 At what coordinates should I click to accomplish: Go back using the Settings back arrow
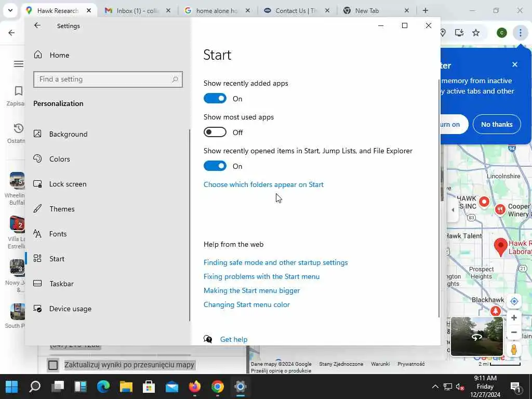point(37,25)
